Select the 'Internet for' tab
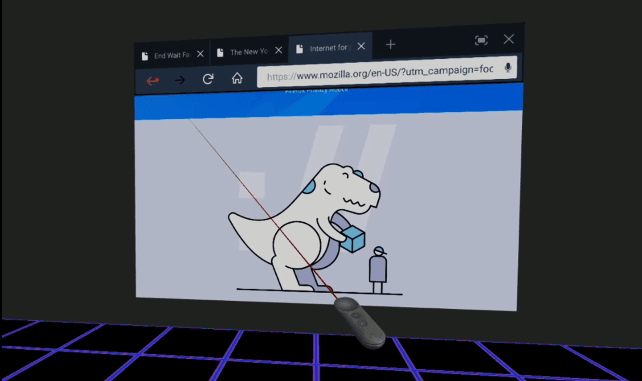642x381 pixels. pos(330,48)
